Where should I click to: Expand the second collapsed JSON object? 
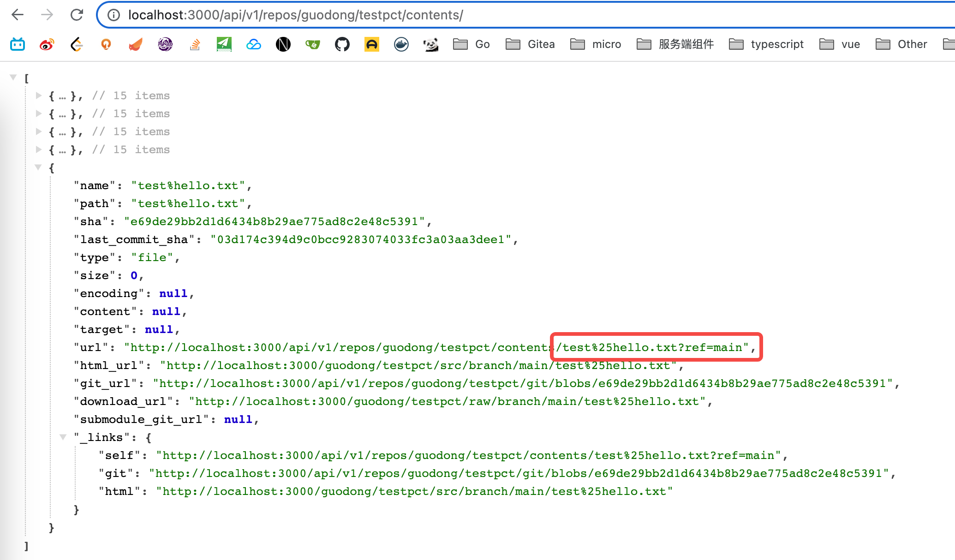click(x=39, y=113)
